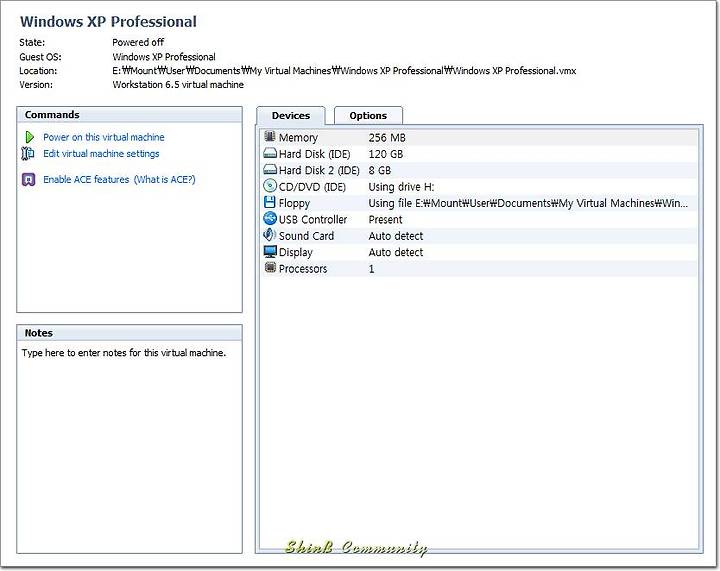The image size is (720, 571).
Task: Select the Hard Disk 2 (IDE) label
Action: click(x=319, y=170)
